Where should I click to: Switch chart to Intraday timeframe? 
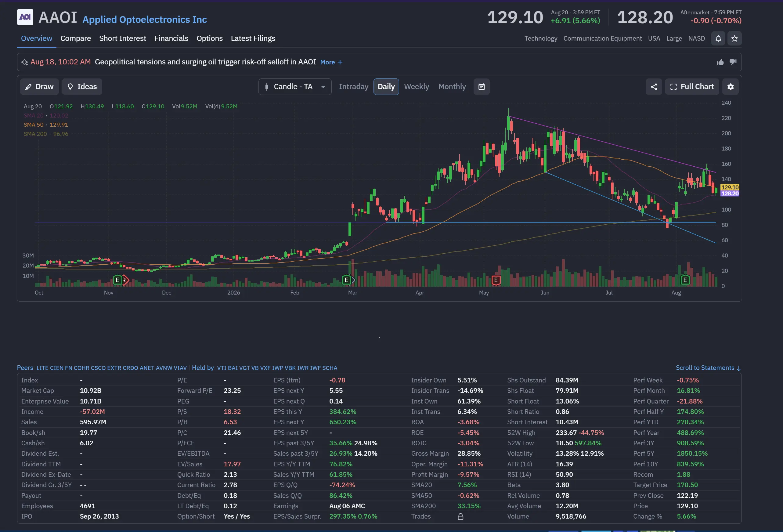pos(353,87)
